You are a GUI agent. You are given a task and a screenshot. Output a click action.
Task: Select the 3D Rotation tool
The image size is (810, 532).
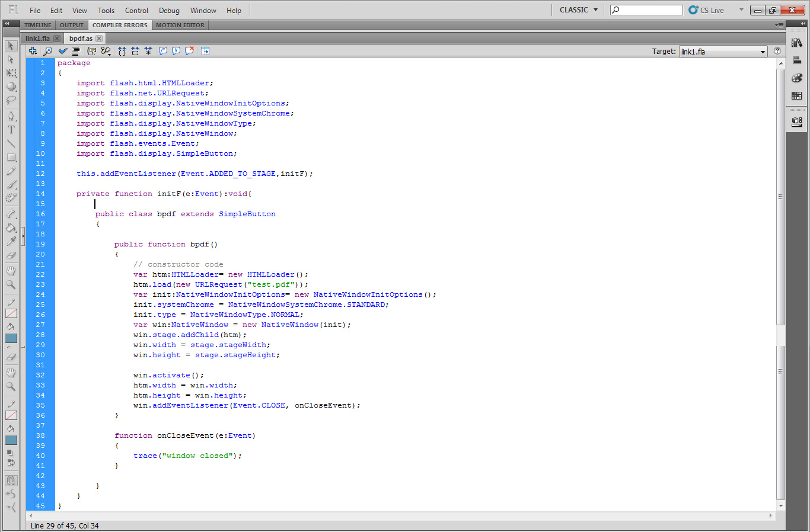point(11,86)
